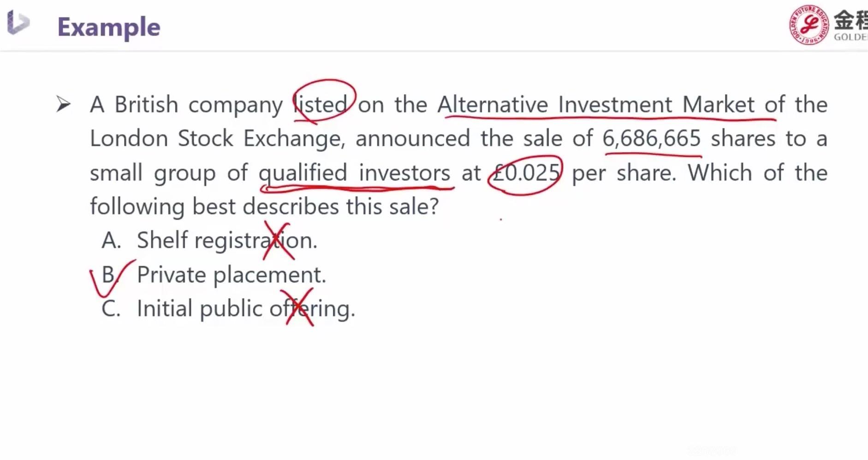Click the red X on Shelf registration
868x460 pixels.
coord(278,241)
